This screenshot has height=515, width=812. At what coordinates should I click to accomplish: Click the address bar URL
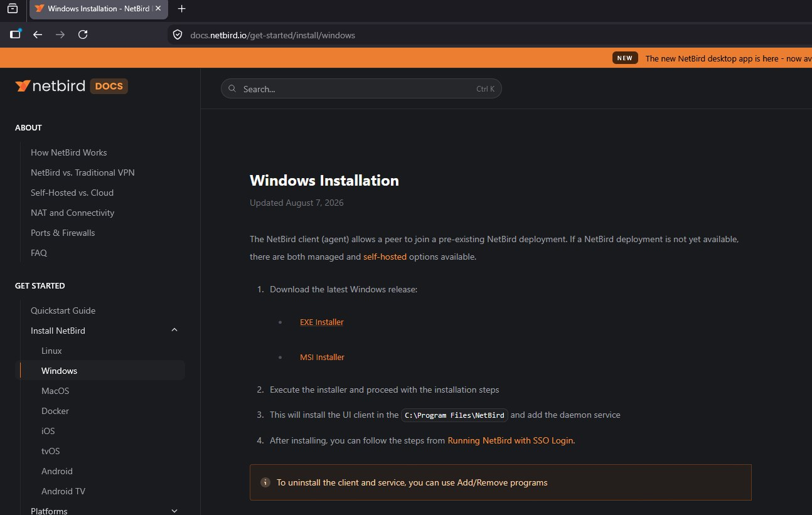click(x=273, y=35)
